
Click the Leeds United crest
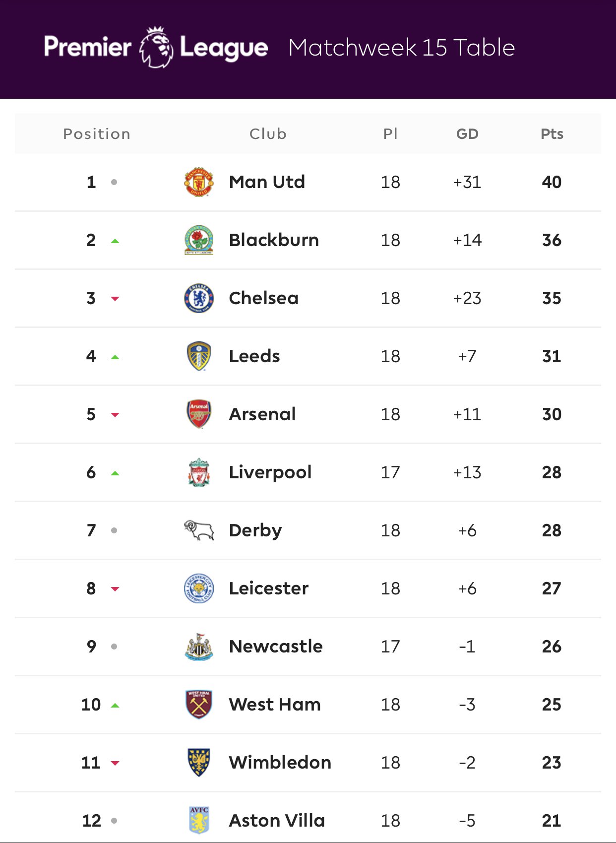pyautogui.click(x=199, y=356)
